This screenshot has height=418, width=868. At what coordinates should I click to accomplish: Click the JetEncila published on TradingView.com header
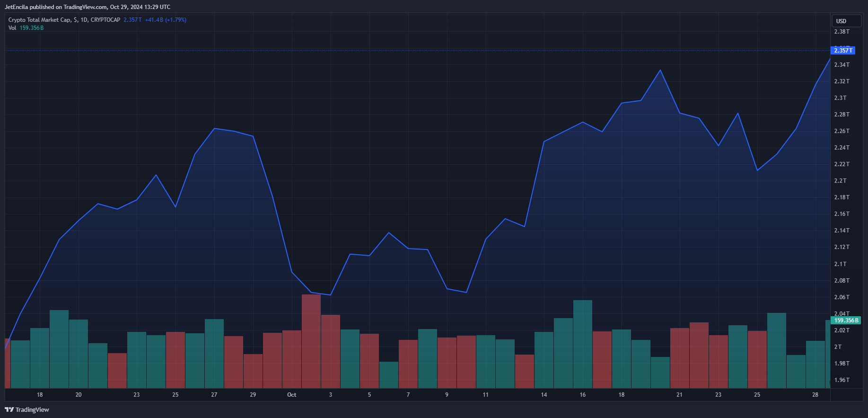click(88, 7)
